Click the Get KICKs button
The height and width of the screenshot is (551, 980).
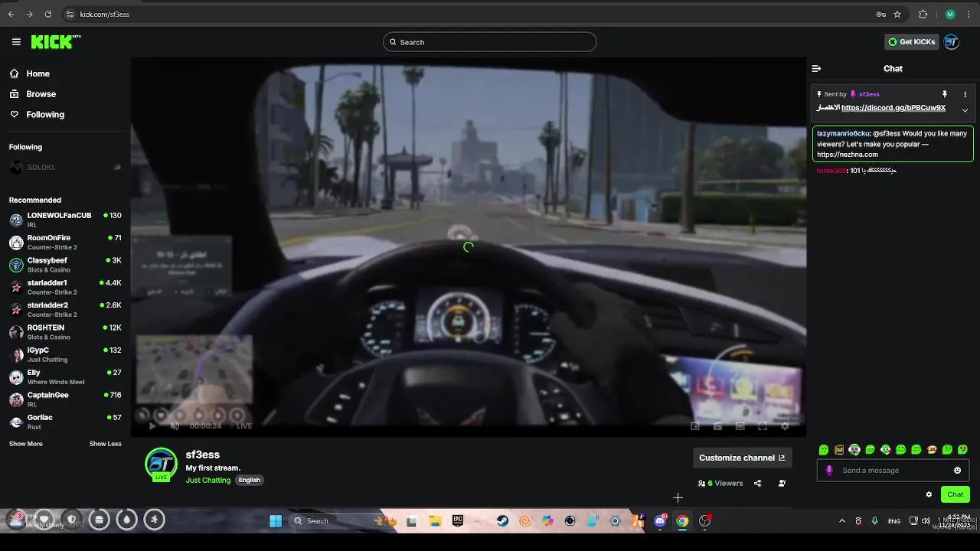tap(911, 42)
